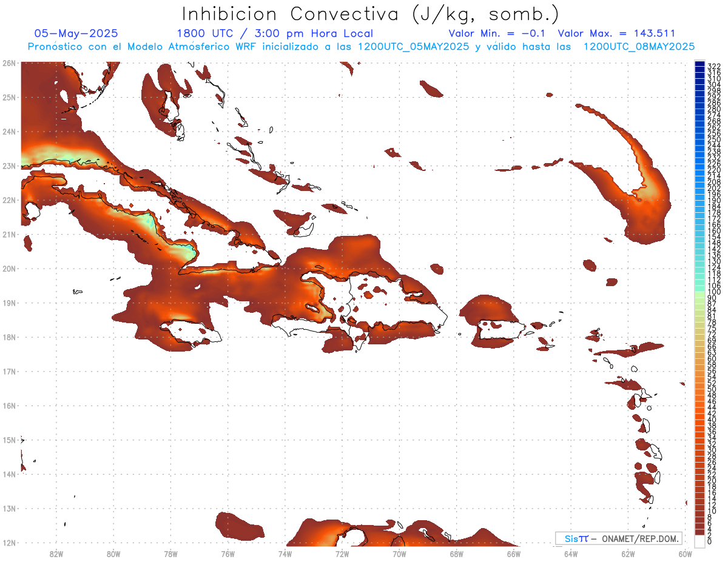Click the '15N' latitude label
728x562 pixels.
pos(8,440)
